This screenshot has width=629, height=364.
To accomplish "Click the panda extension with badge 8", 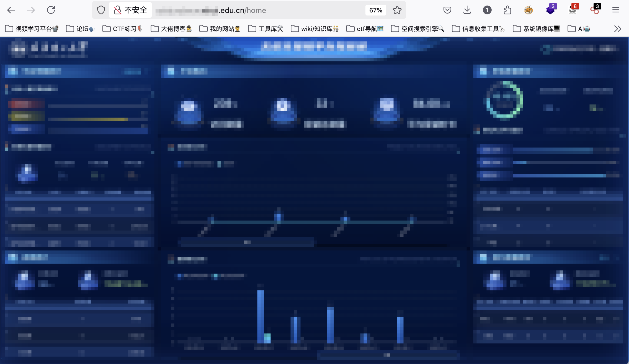I will (x=573, y=10).
